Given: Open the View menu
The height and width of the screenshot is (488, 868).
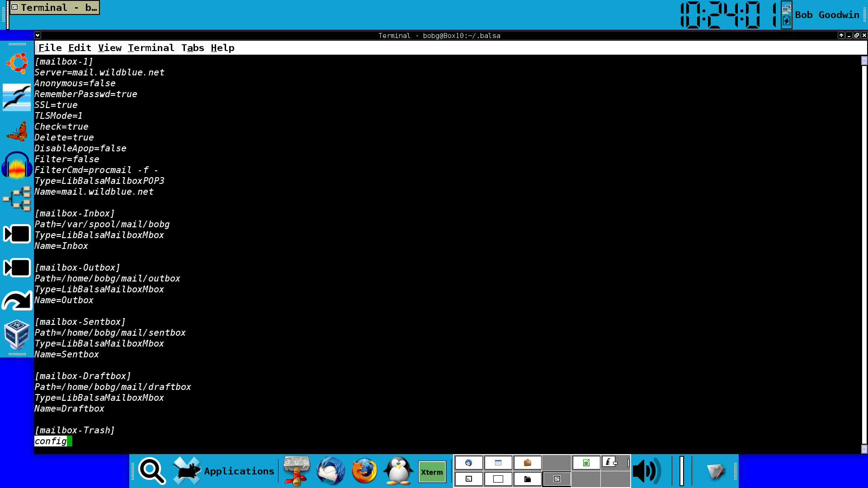Looking at the screenshot, I should [110, 48].
